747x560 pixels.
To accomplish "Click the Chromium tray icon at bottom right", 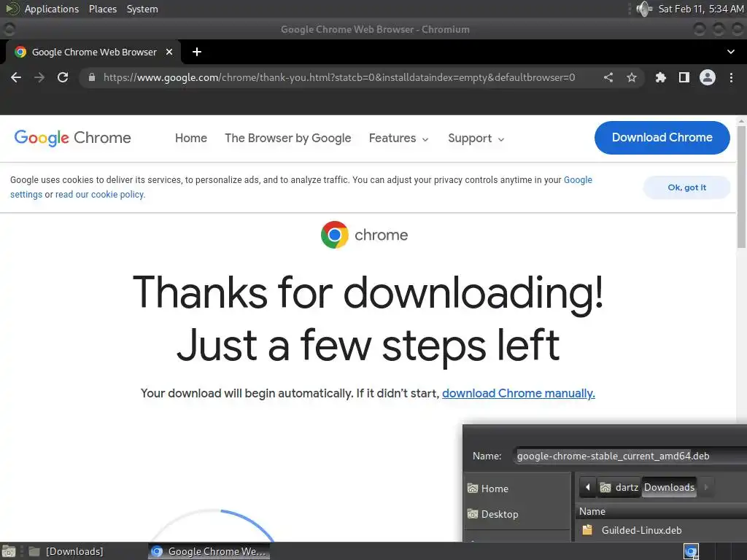I will [x=691, y=551].
